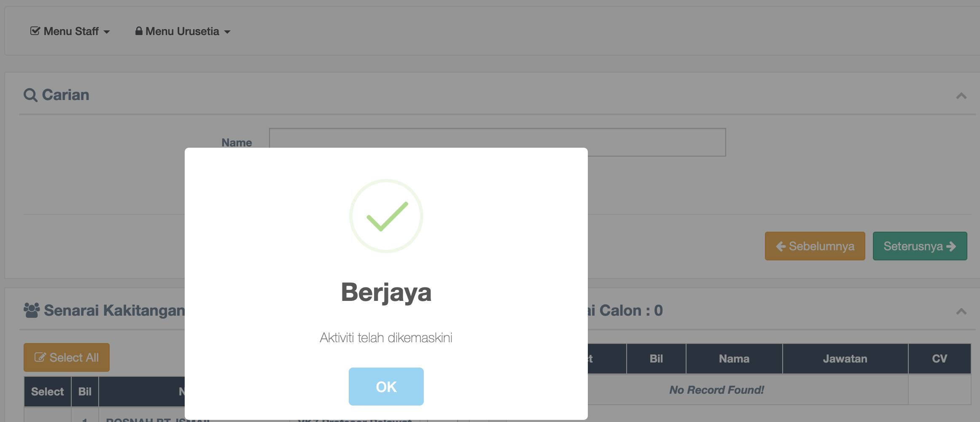Select the Menu Staff menu label
The height and width of the screenshot is (422, 980).
click(x=71, y=31)
